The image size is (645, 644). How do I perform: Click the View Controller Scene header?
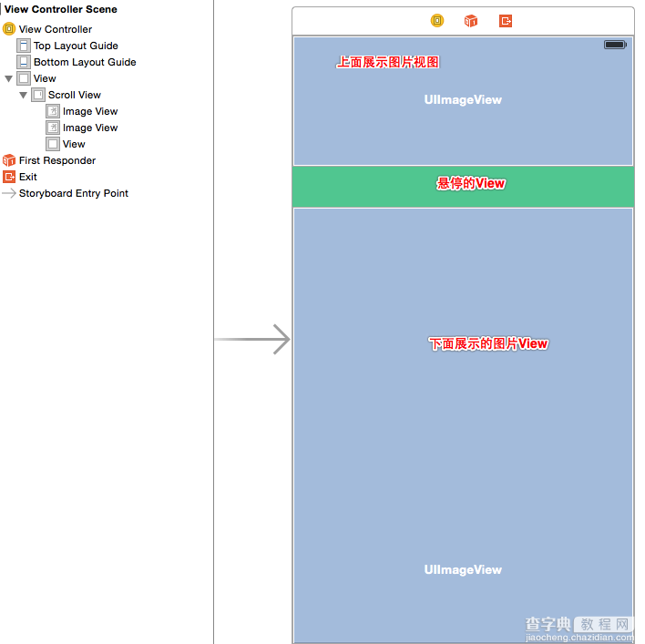(x=61, y=9)
